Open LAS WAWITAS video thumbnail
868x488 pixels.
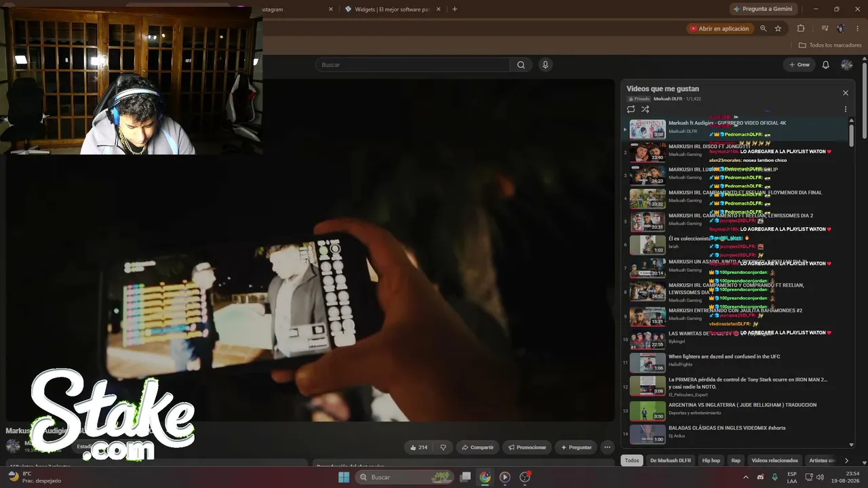pos(648,340)
